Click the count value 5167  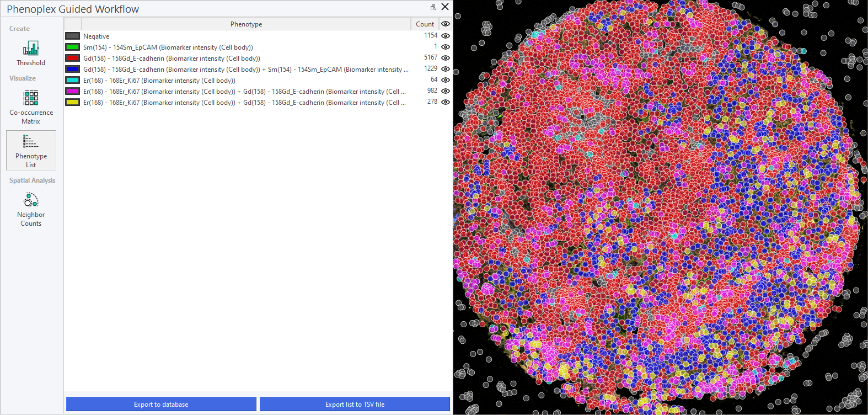(x=431, y=57)
